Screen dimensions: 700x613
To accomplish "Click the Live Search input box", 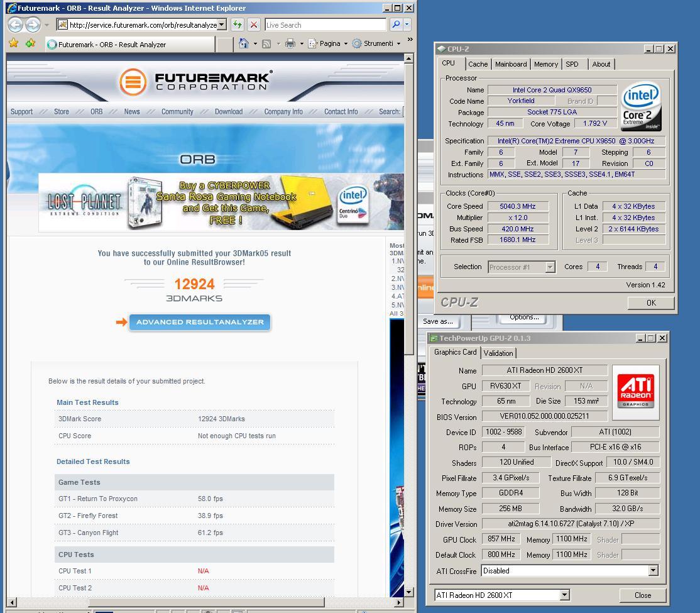I will coord(325,25).
